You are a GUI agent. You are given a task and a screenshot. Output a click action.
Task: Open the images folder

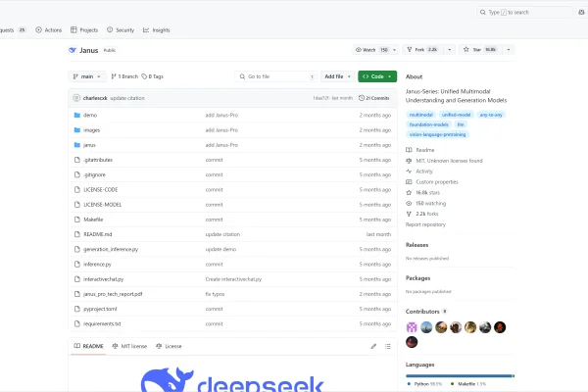(x=91, y=130)
